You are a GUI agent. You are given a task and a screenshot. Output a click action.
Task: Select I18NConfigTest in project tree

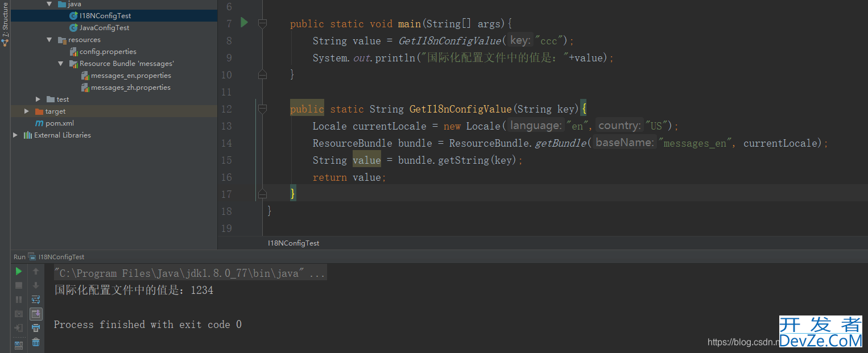click(x=114, y=16)
